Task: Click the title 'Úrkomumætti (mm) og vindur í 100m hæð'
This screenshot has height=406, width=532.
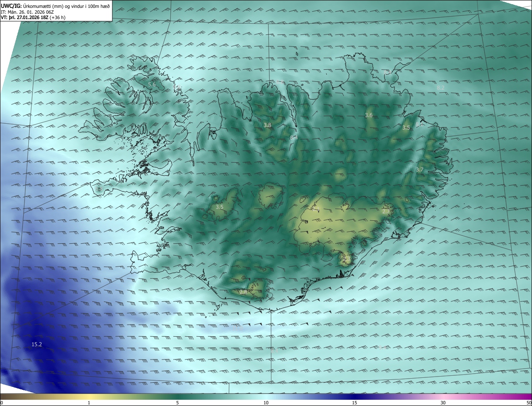Action: tap(66, 6)
